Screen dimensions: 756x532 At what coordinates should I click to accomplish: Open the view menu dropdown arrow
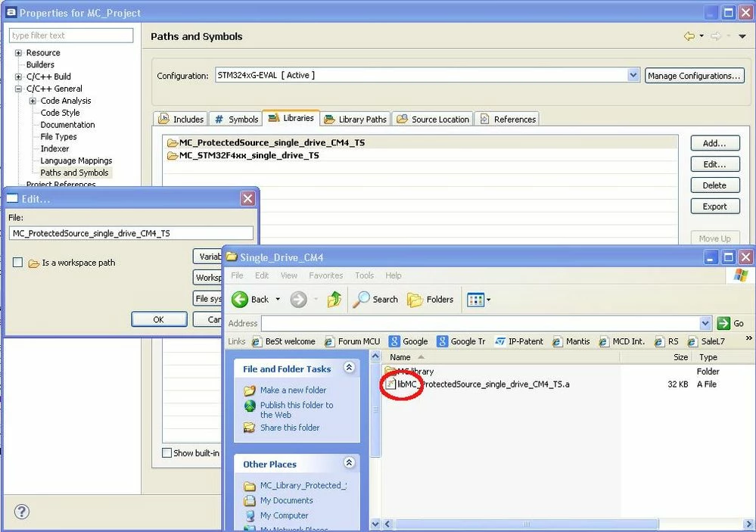[742, 36]
